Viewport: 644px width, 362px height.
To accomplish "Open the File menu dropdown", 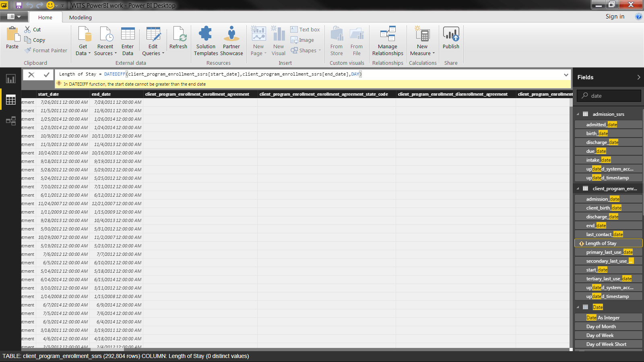I will [x=14, y=16].
